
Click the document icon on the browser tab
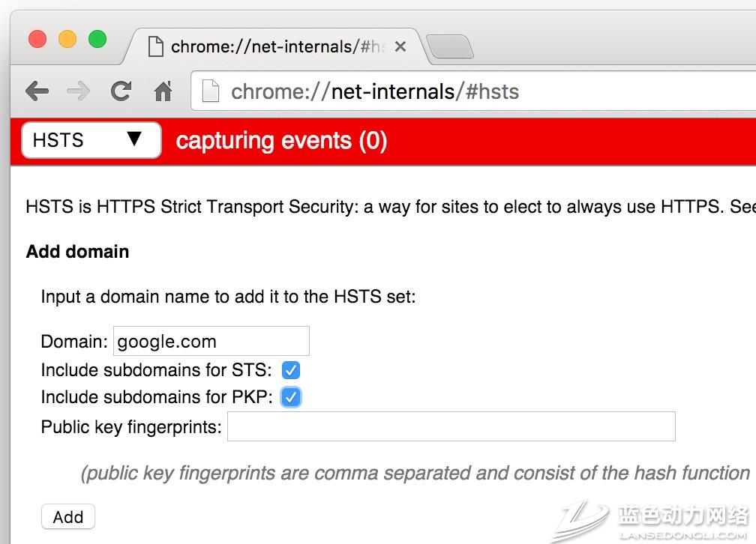[155, 46]
